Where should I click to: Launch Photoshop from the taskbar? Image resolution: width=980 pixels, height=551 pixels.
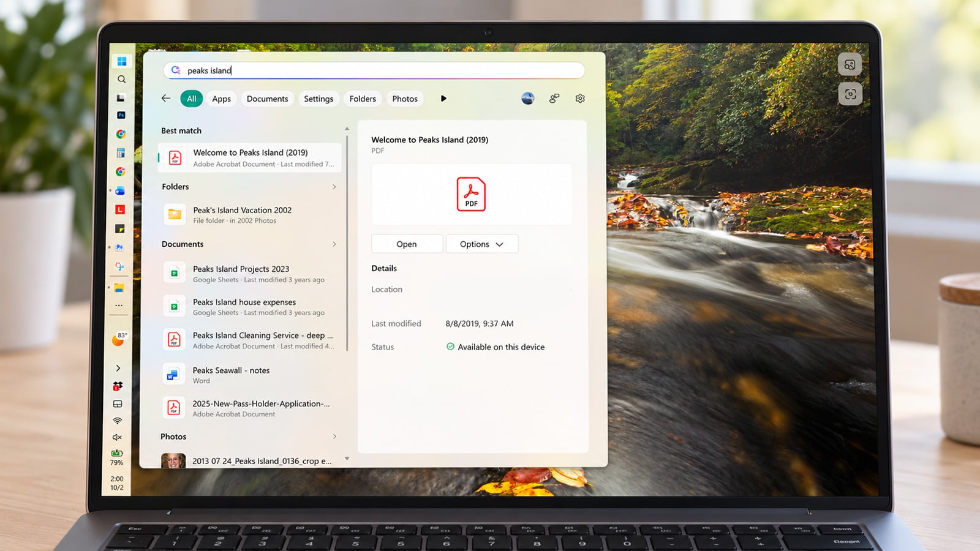coord(121,115)
